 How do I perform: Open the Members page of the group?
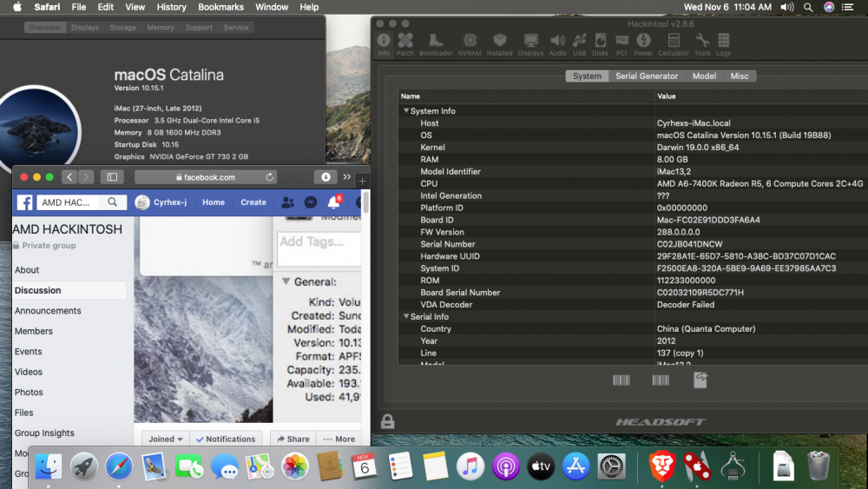click(x=34, y=331)
